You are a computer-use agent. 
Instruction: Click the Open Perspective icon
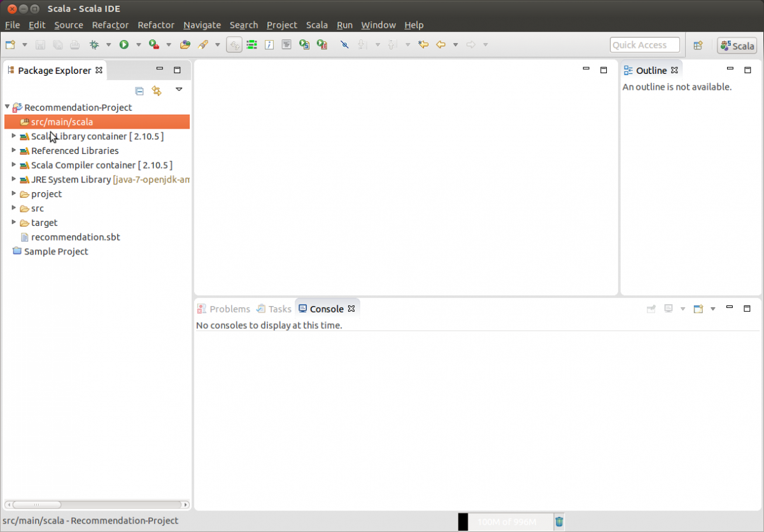698,45
